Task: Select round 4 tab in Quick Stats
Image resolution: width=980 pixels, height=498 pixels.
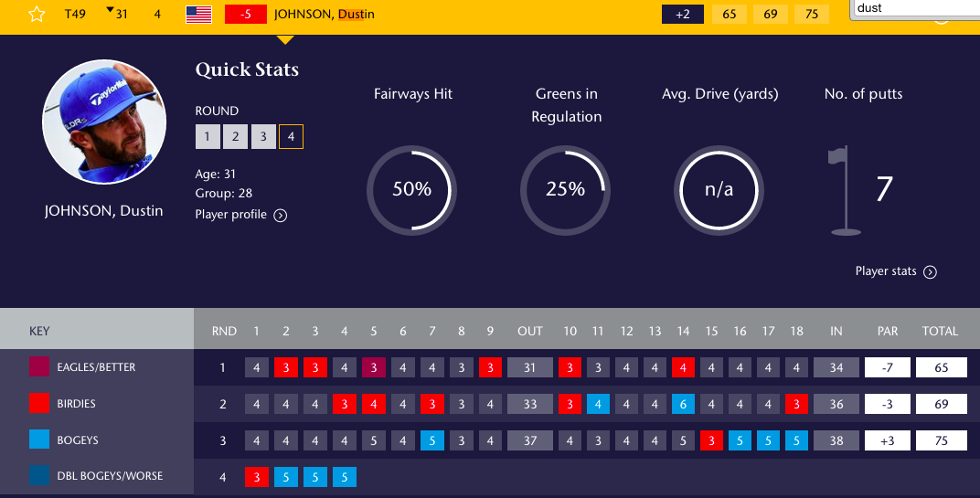Action: click(x=292, y=137)
